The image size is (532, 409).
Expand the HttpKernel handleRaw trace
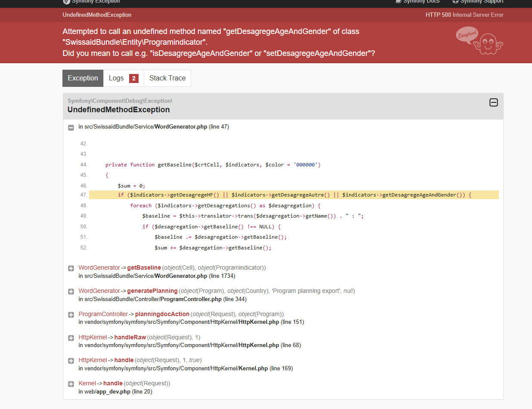pyautogui.click(x=71, y=338)
